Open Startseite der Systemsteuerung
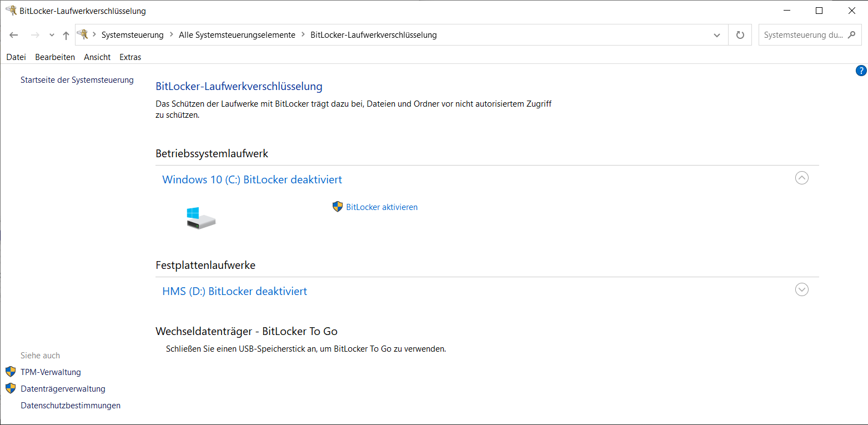868x425 pixels. click(x=77, y=80)
